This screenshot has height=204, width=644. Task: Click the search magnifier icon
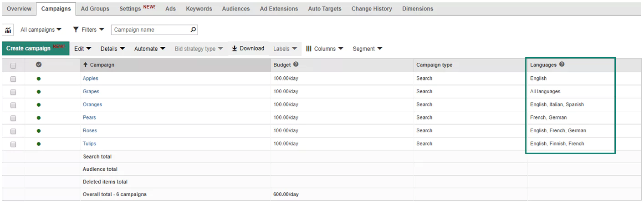193,30
